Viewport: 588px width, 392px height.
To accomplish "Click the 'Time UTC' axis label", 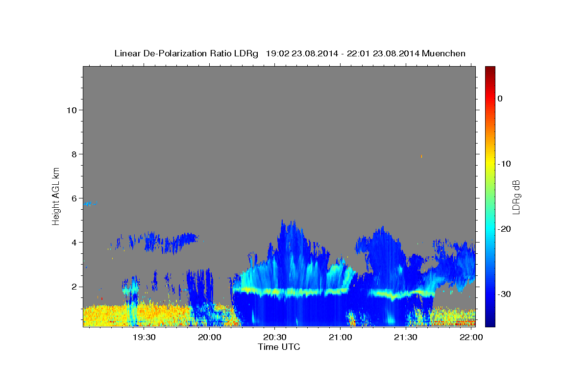I will click(x=279, y=347).
